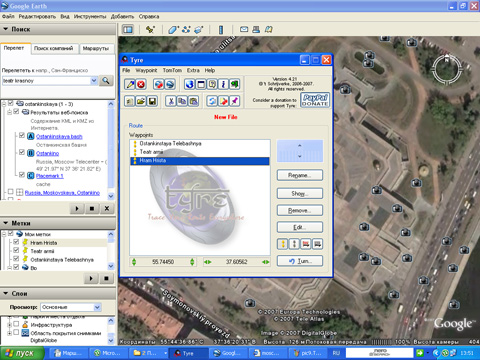Click the Remove... button
Viewport: 480px width, 360px height.
(x=300, y=210)
